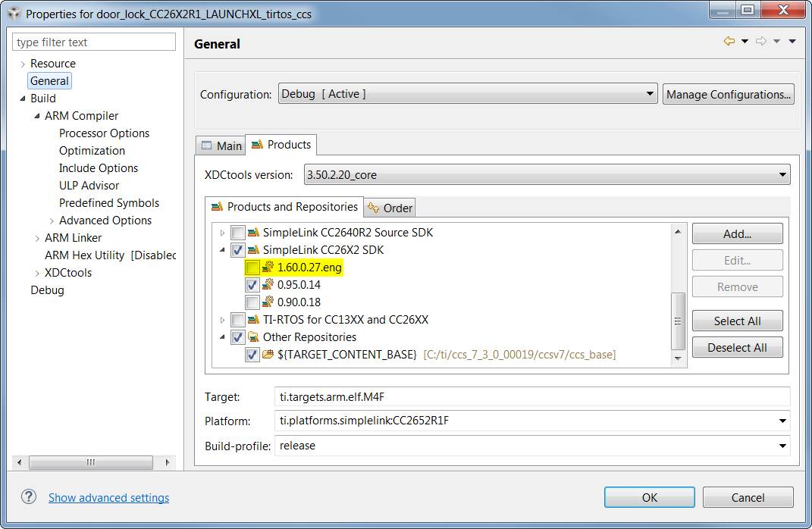
Task: Expand the ARM Linker tree node
Action: 37,239
